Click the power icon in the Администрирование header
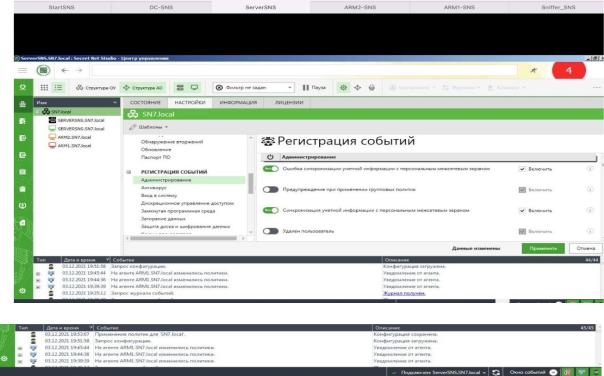 coord(270,157)
